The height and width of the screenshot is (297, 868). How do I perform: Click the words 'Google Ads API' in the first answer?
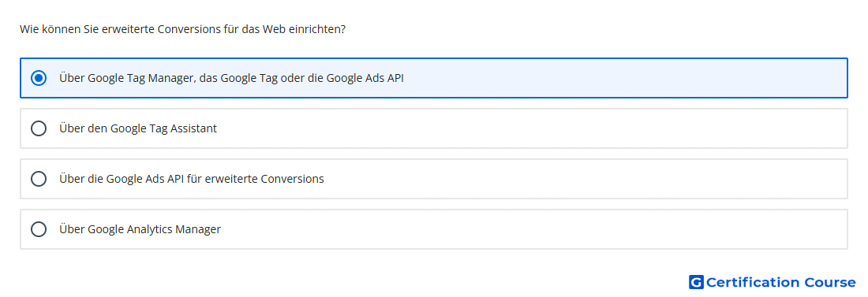coord(365,78)
